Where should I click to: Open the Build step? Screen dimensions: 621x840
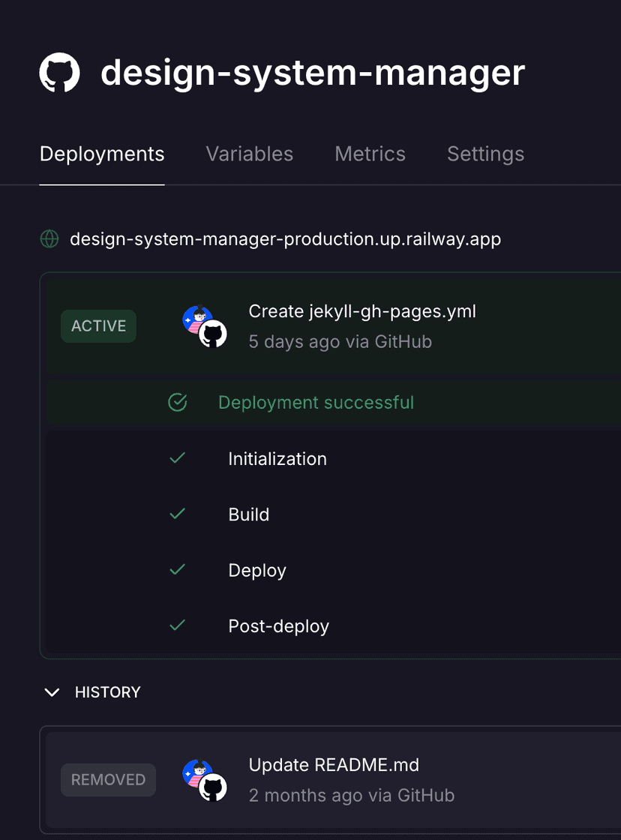point(248,514)
